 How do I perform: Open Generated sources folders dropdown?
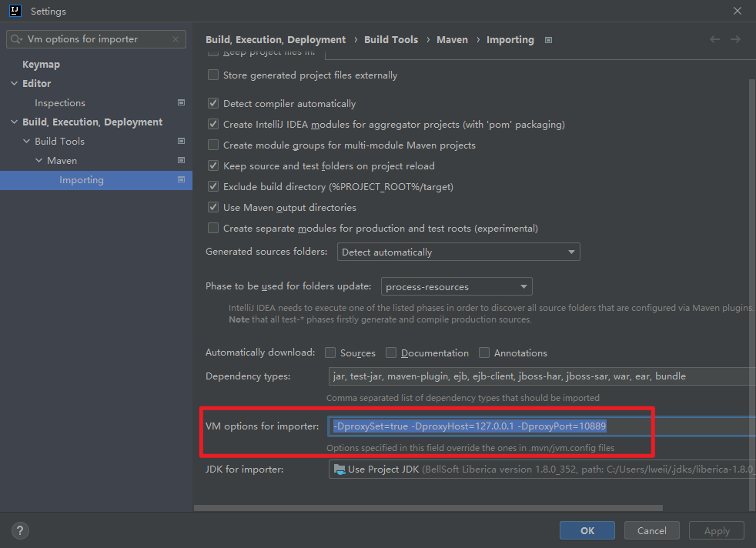point(459,252)
